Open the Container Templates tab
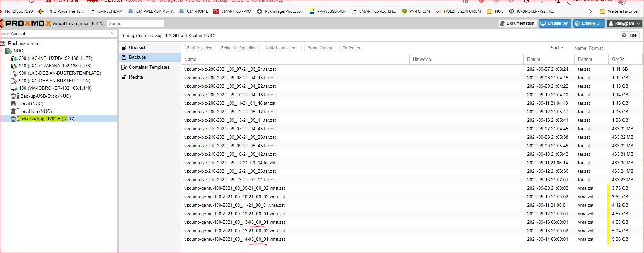 [149, 67]
